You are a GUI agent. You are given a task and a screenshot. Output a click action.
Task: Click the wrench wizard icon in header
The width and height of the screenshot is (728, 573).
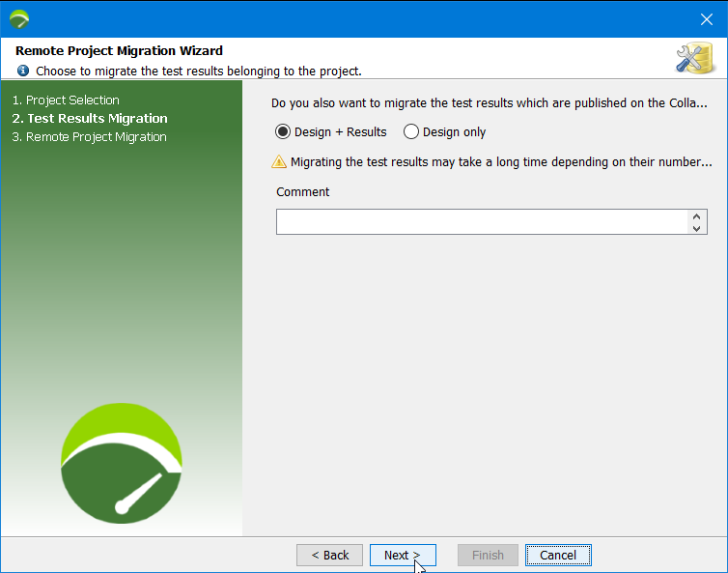pos(694,58)
